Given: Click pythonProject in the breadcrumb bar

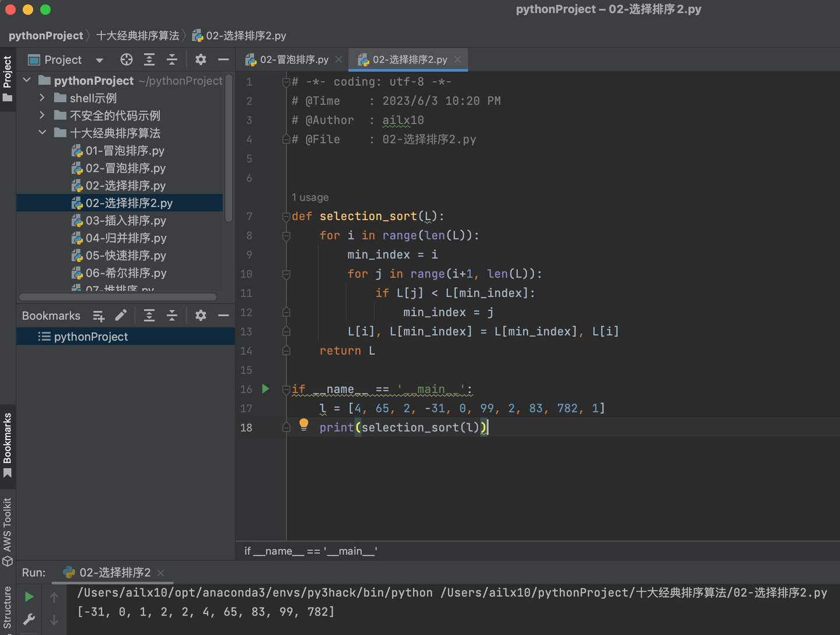Looking at the screenshot, I should [x=45, y=36].
